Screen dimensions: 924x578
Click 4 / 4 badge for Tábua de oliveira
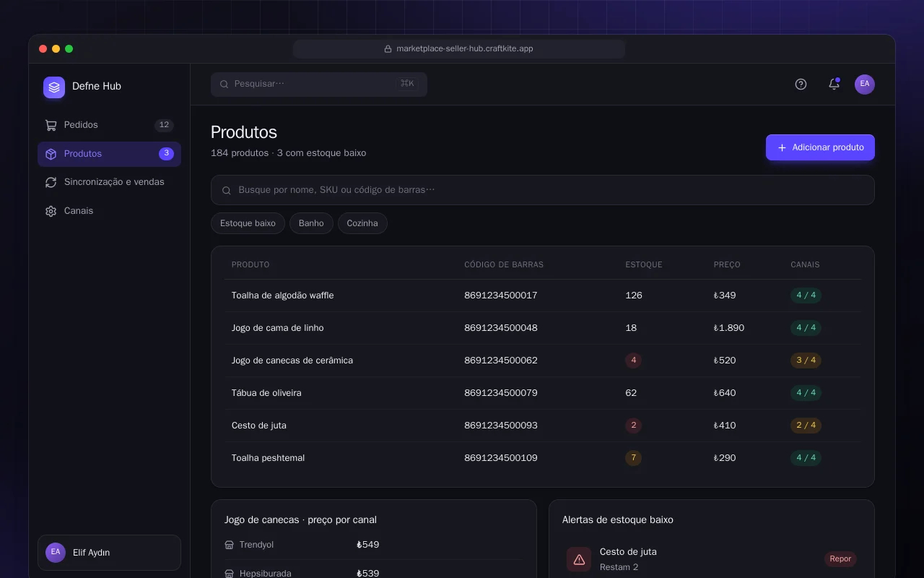(806, 393)
